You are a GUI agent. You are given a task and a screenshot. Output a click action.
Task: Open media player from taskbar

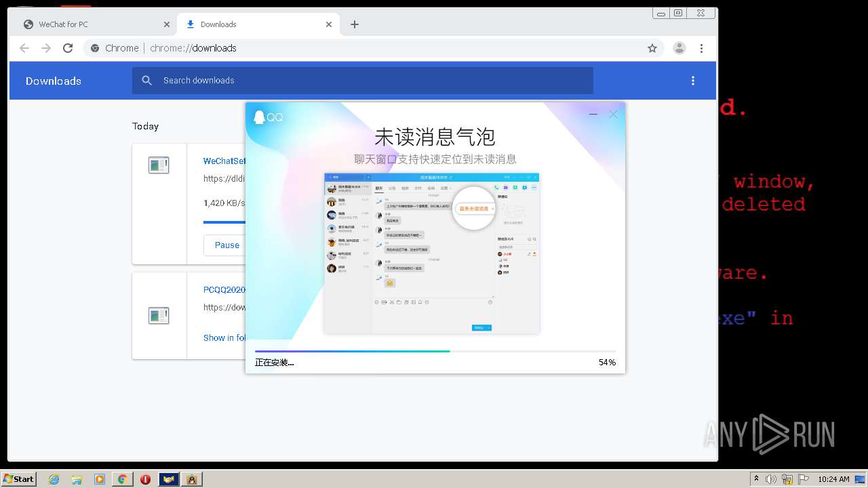(x=100, y=479)
